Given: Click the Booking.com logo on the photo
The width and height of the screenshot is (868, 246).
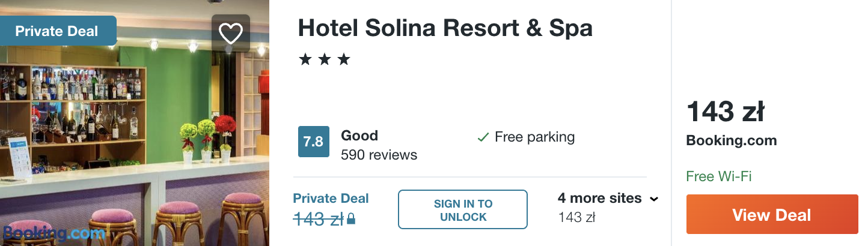Looking at the screenshot, I should (x=54, y=233).
